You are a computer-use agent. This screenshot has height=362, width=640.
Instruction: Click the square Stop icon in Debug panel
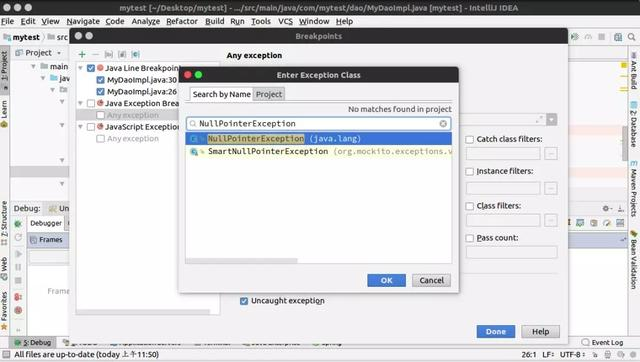(x=18, y=280)
